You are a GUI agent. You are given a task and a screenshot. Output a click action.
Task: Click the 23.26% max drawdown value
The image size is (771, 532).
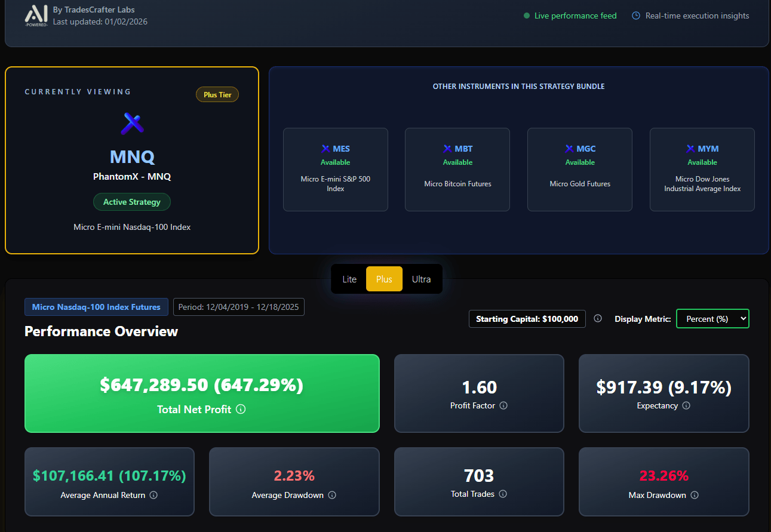click(x=664, y=476)
